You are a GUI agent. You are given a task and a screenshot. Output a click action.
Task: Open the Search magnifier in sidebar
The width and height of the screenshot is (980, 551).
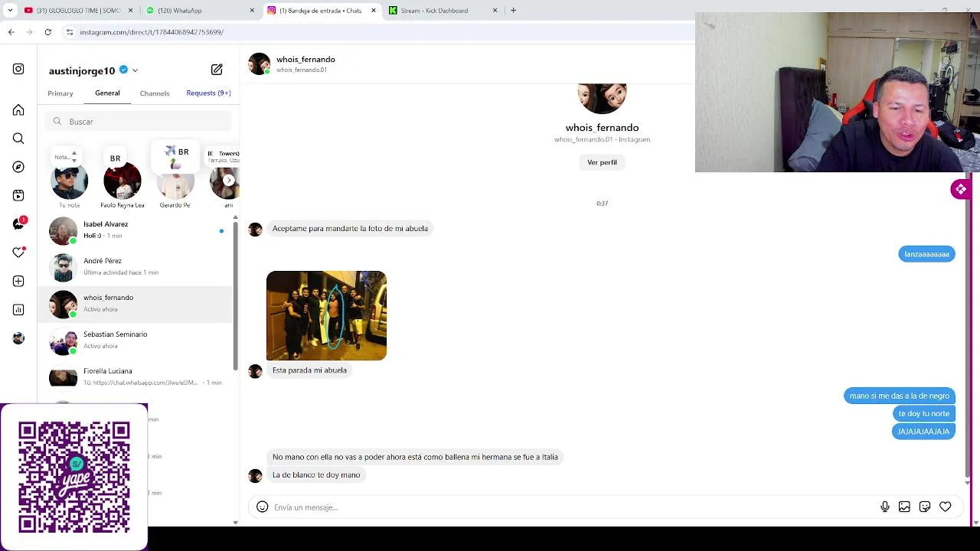click(18, 139)
